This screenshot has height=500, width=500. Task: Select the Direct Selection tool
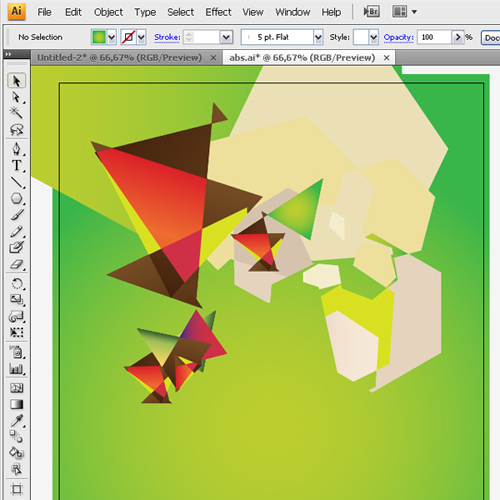click(x=16, y=97)
